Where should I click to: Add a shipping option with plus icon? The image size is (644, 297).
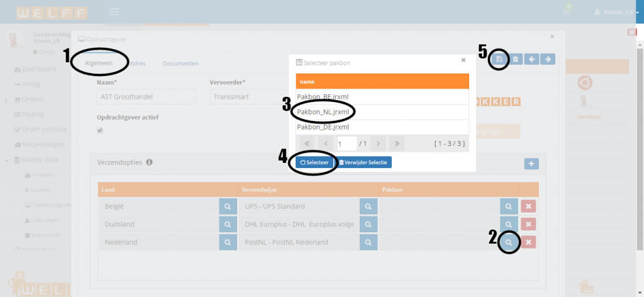[531, 164]
